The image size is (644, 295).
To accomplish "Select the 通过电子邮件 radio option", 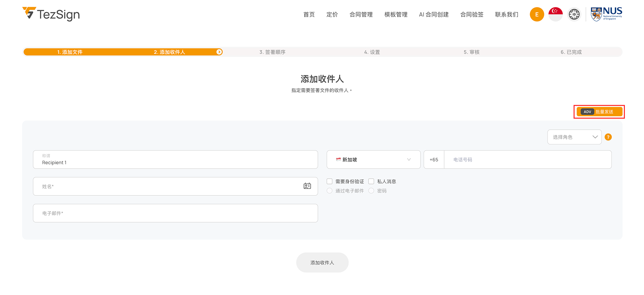I will tap(329, 191).
